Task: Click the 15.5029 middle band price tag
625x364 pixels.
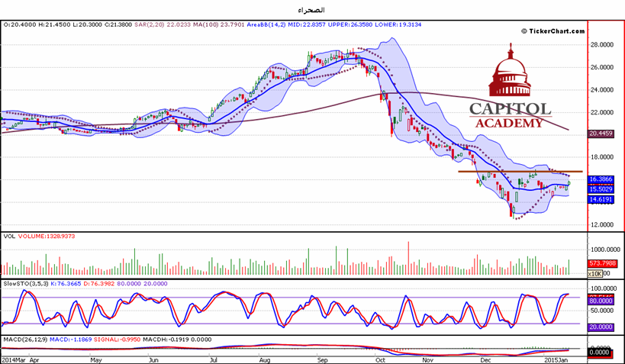Action: pos(601,189)
